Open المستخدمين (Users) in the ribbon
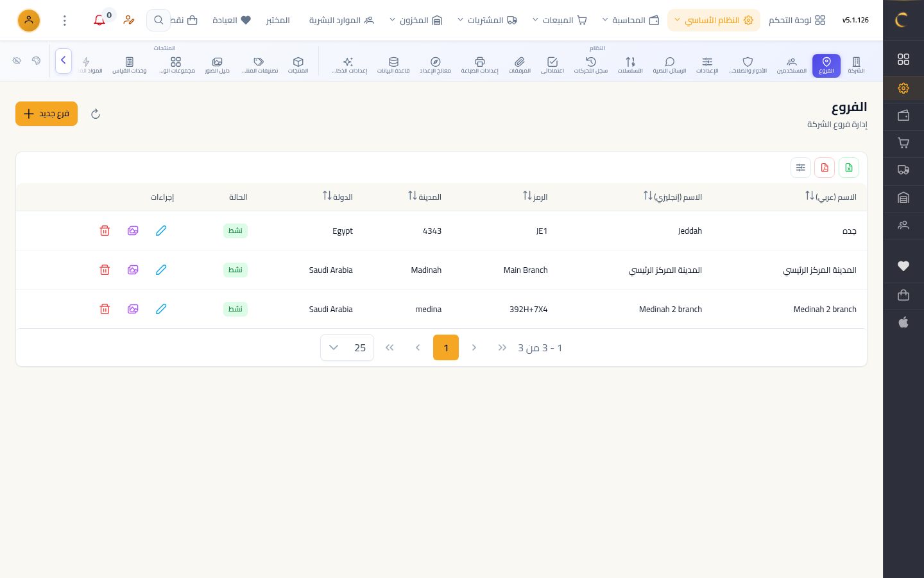Screen dimensions: 924x578 click(x=791, y=65)
